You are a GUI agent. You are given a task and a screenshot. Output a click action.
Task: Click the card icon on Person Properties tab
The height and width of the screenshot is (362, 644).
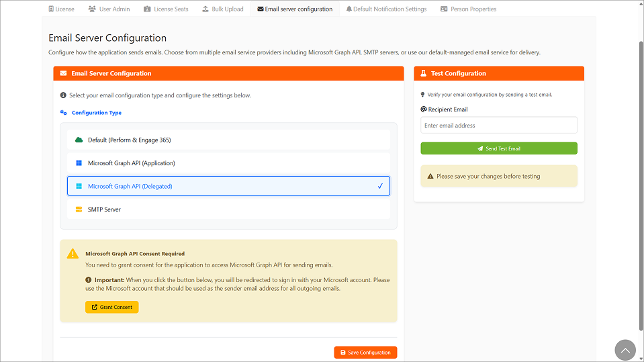pos(444,9)
